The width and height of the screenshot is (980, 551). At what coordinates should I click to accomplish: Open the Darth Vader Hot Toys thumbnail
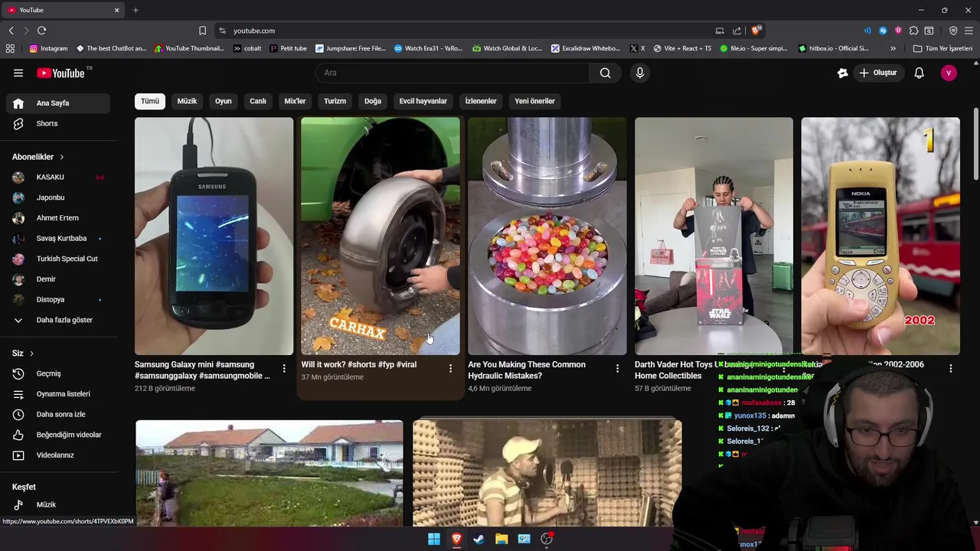[x=714, y=236]
